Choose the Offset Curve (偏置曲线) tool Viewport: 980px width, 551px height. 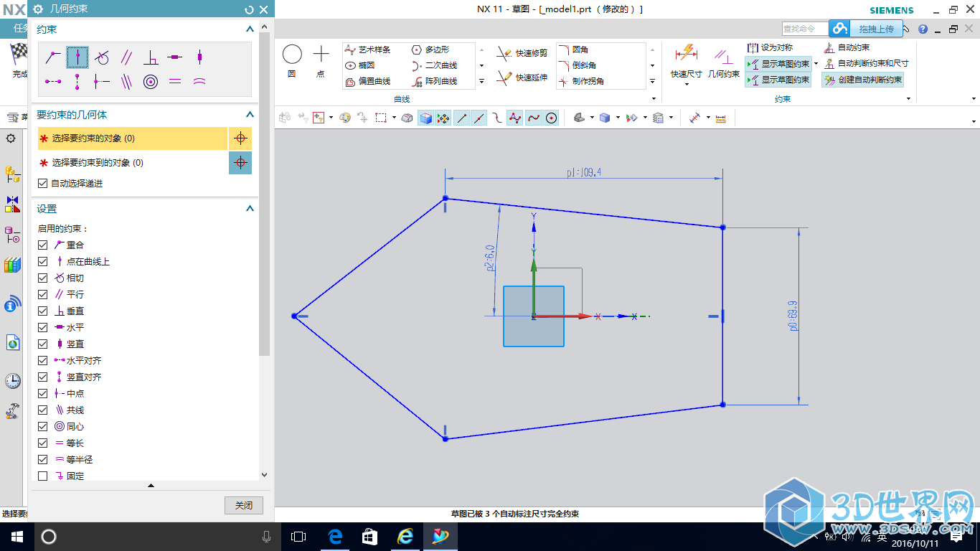[368, 81]
